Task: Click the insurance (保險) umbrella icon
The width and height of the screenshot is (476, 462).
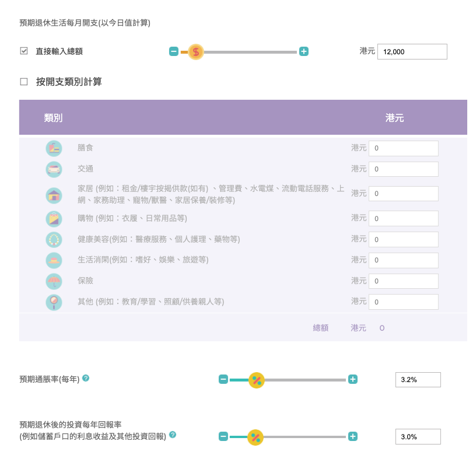Action: [x=54, y=281]
